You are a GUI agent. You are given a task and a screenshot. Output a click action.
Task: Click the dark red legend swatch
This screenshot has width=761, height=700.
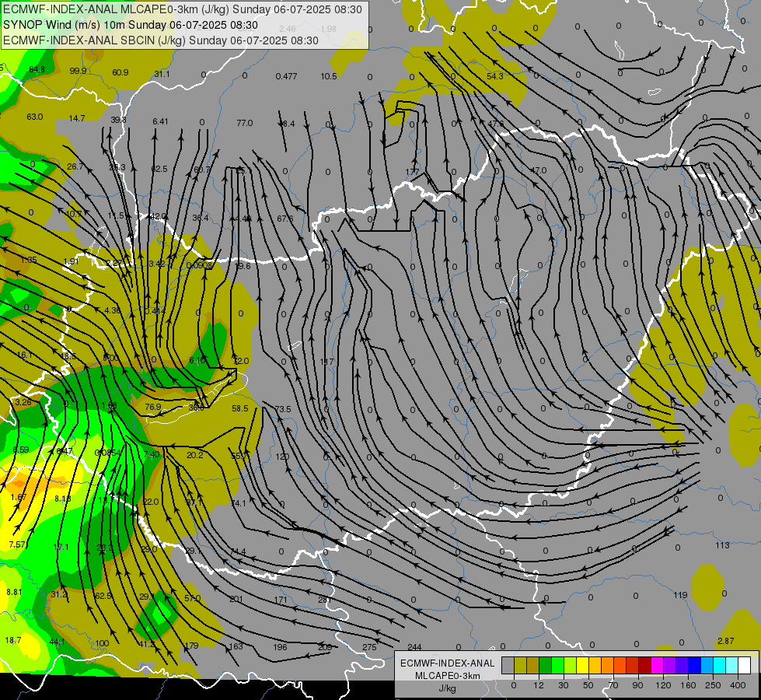tap(644, 665)
